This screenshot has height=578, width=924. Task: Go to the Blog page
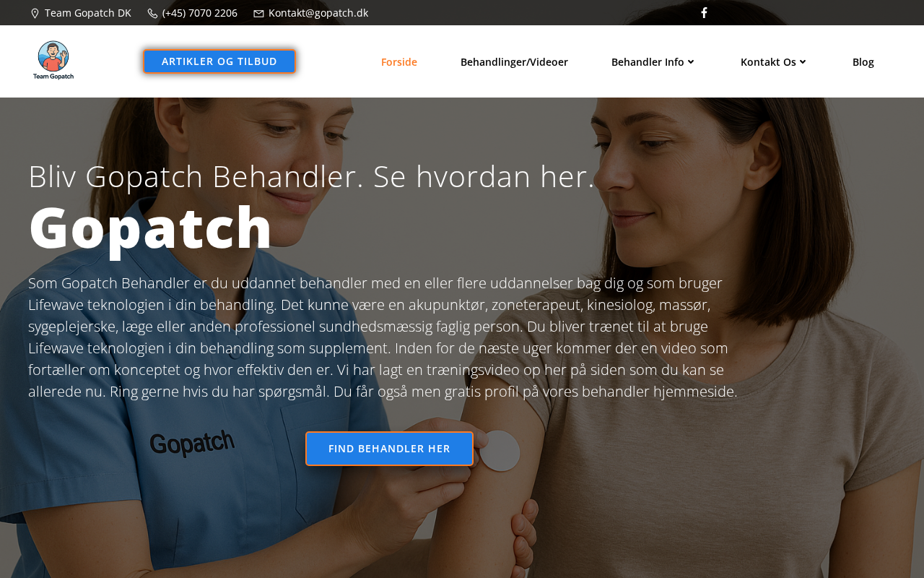[863, 62]
